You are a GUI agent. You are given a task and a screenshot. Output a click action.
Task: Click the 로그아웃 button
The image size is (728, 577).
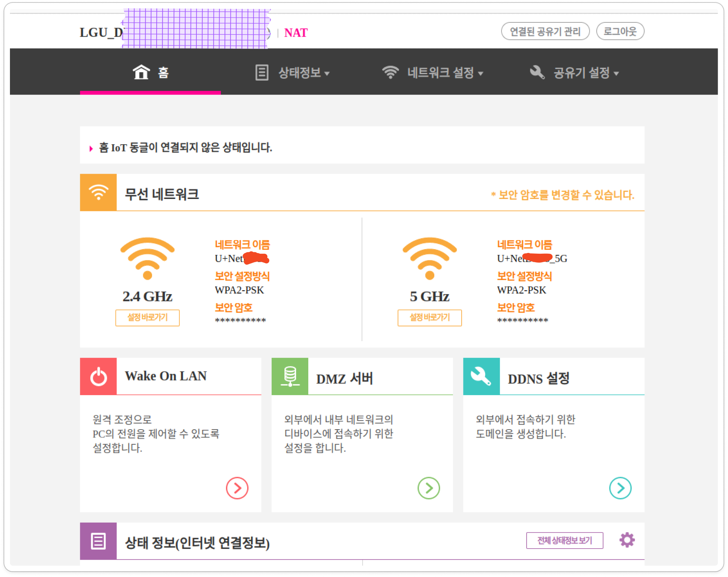pyautogui.click(x=620, y=31)
